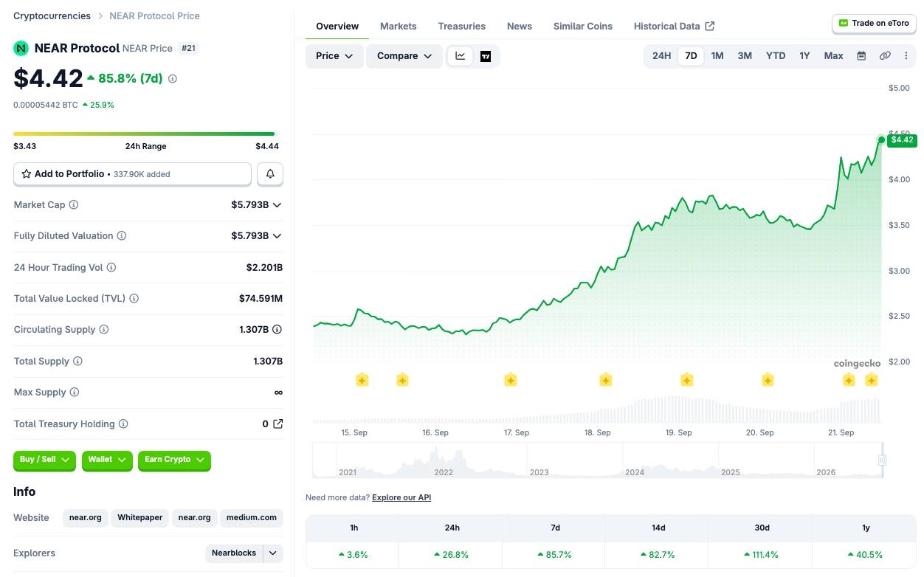Click the bell price alert button
924x577 pixels.
pos(270,174)
